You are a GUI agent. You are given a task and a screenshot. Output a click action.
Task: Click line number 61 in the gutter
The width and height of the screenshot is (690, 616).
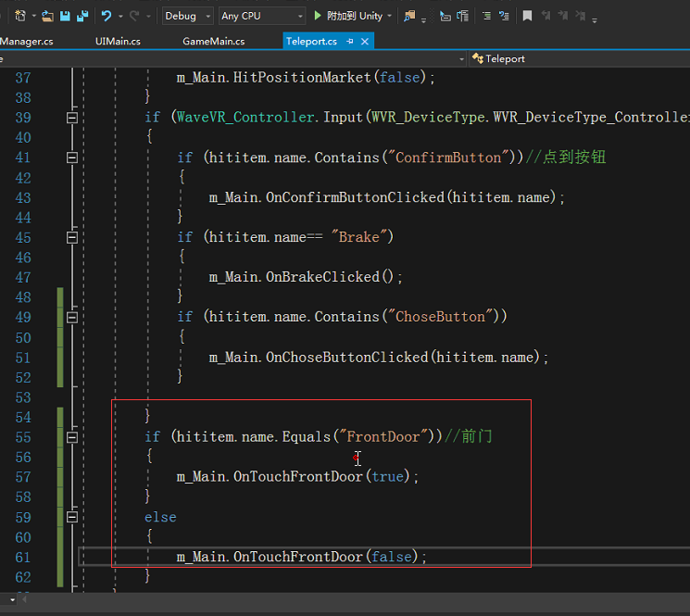pos(23,557)
